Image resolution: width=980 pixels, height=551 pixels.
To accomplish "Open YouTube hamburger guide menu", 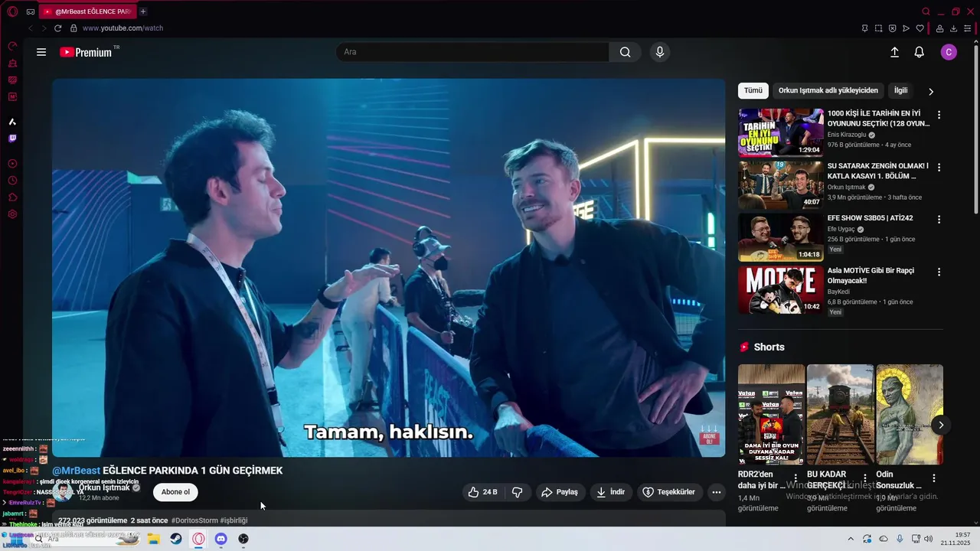I will point(41,52).
